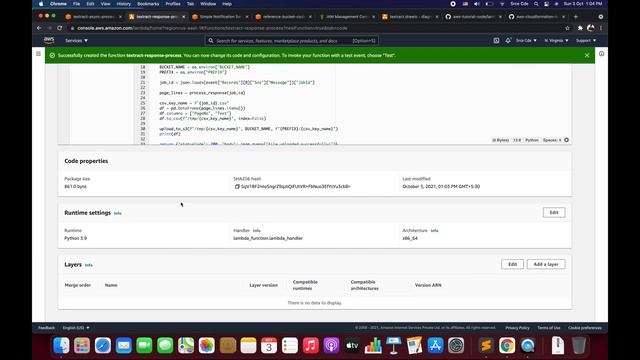Open the Profiles menu in menu bar
Screen dimensions: 640x360
click(x=173, y=4)
